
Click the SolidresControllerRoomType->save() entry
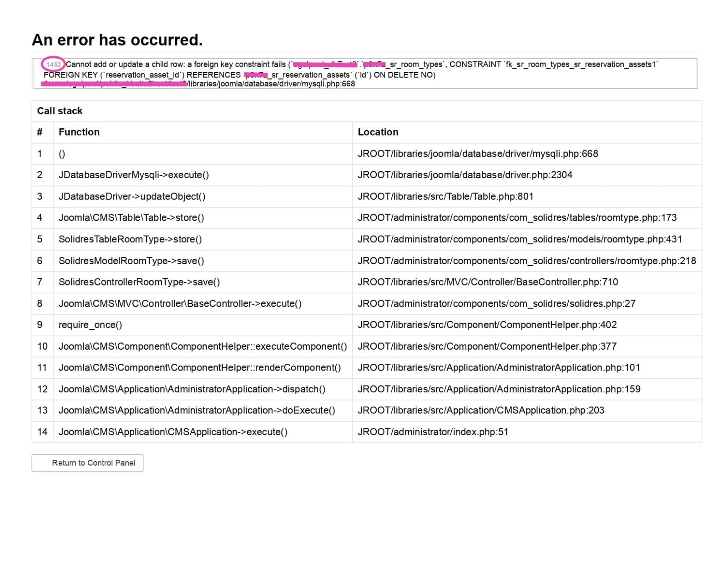[139, 282]
